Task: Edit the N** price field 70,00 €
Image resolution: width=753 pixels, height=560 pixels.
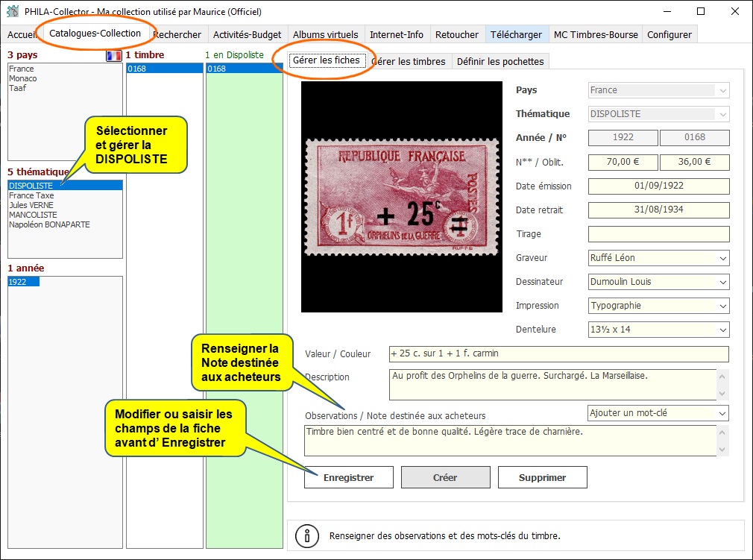Action: 623,162
